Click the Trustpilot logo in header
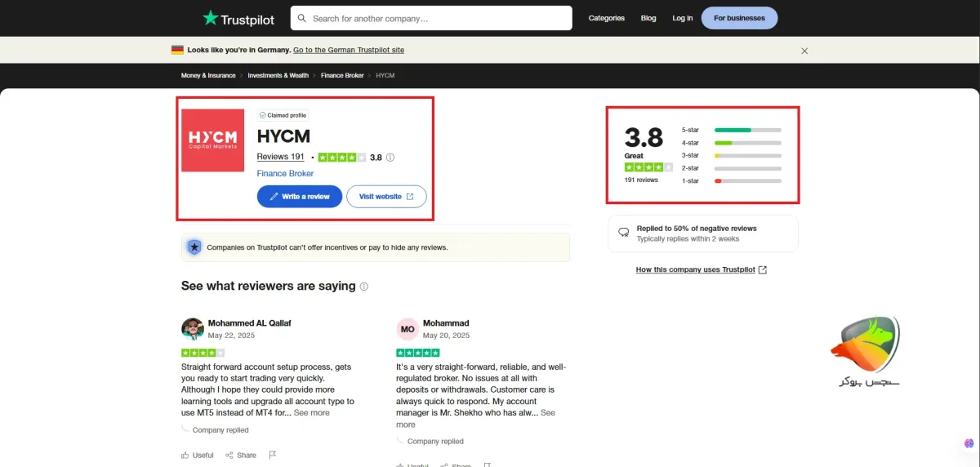 click(238, 18)
